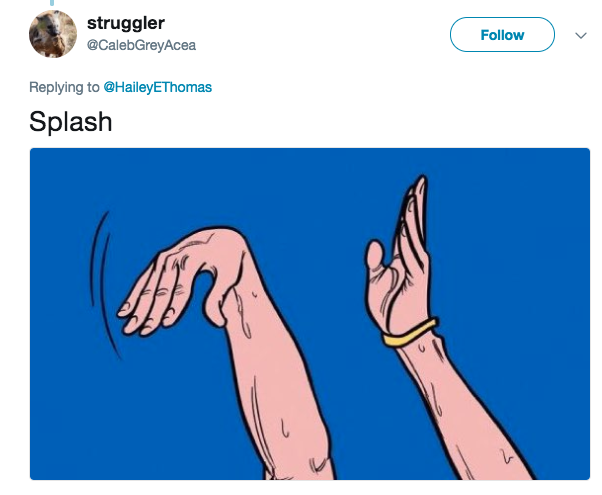Image resolution: width=602 pixels, height=495 pixels.
Task: Open the attached cartoon hands image
Action: click(310, 314)
